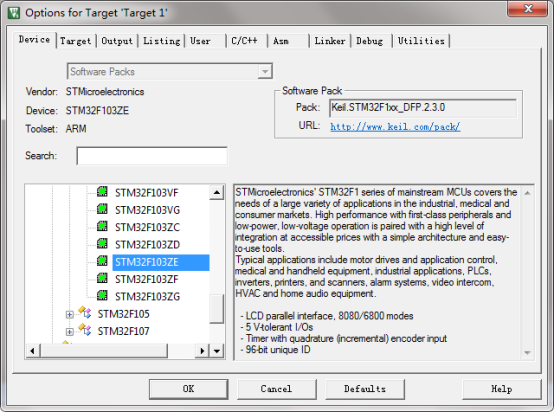
Task: Click the Keil uVision icon in title bar
Action: (13, 13)
